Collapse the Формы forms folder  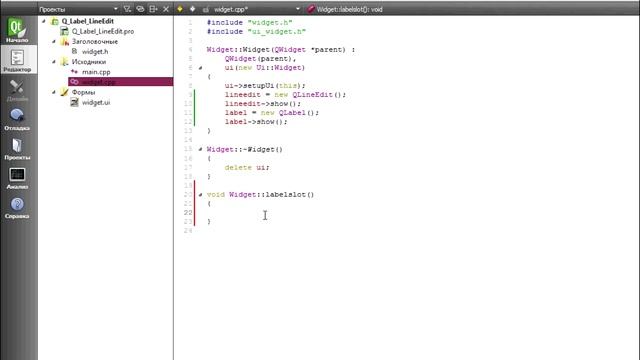pyautogui.click(x=53, y=92)
